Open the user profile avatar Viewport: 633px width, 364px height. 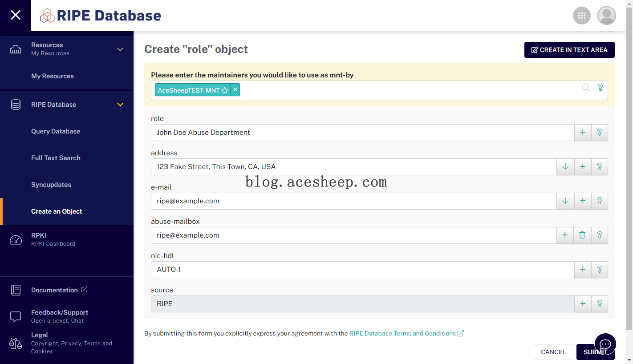(606, 16)
